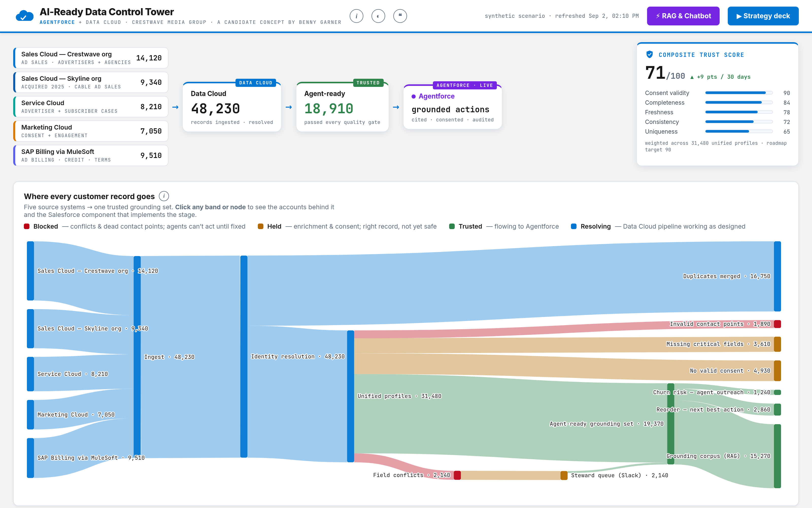
Task: Click the TRUSTED badge on Agent-ready card
Action: coord(368,83)
